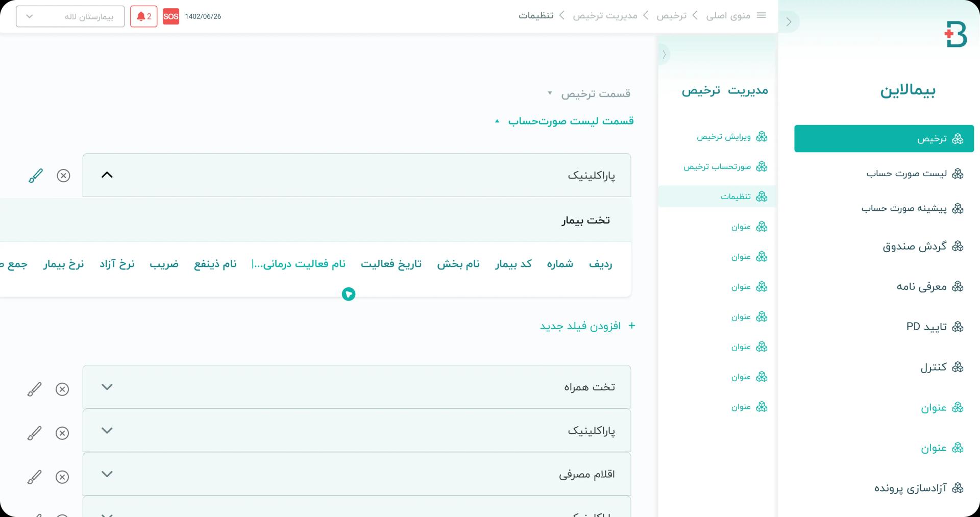
Task: Open لیست صورت حساب menu item
Action: coord(915,174)
